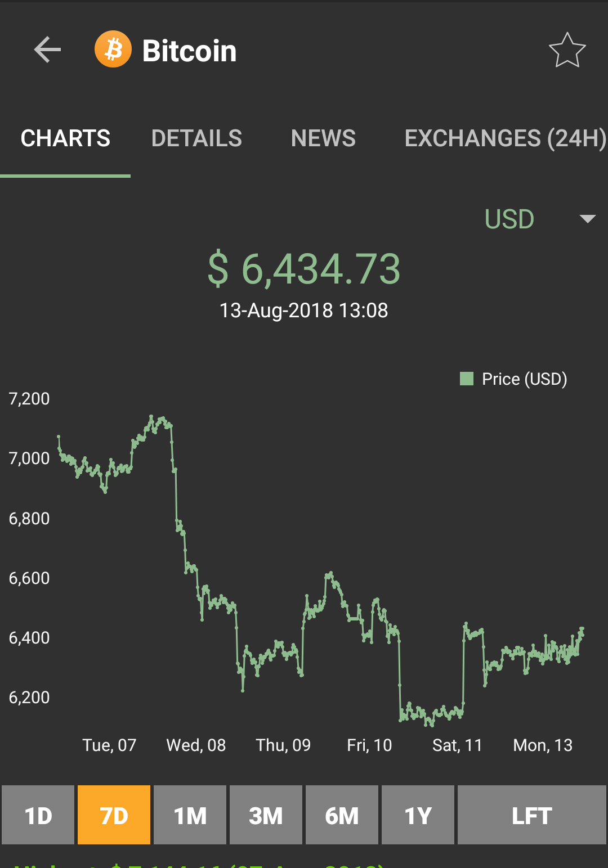Switch to the Details tab
This screenshot has width=608, height=868.
(x=196, y=138)
